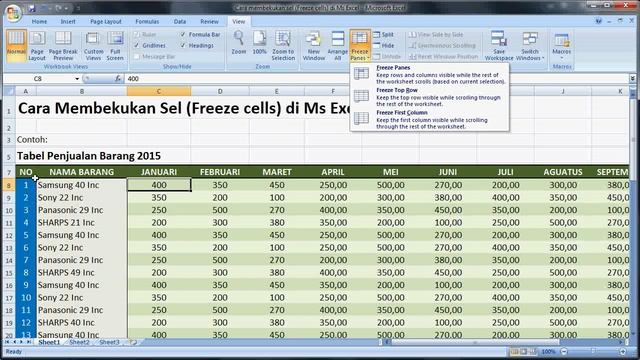Select the Normal workbook view
The height and width of the screenshot is (360, 640).
coord(16,45)
